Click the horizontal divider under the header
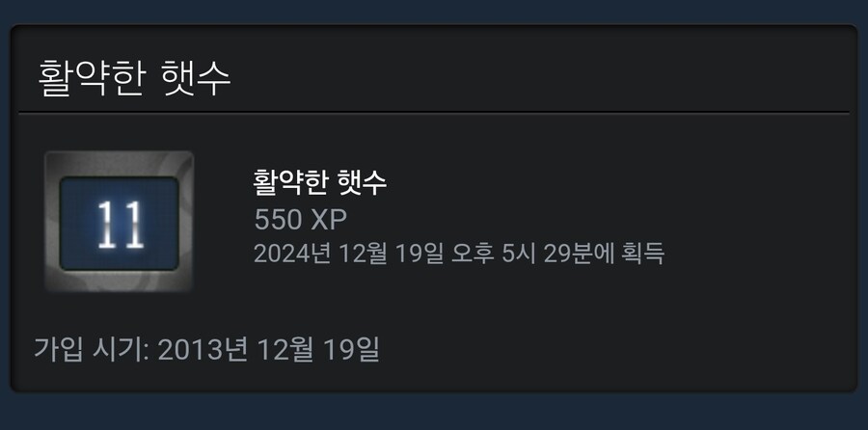The image size is (868, 430). coord(434,113)
